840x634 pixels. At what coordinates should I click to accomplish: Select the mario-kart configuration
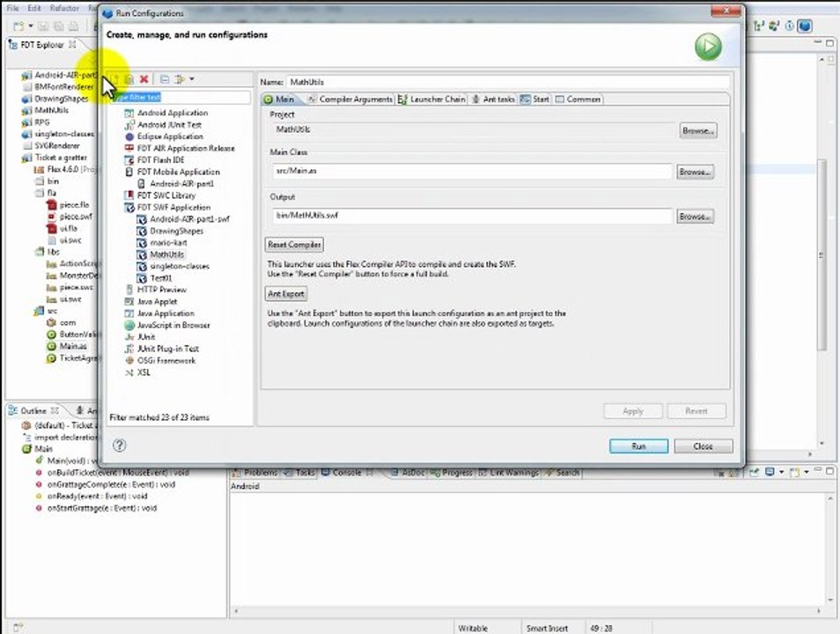coord(168,243)
